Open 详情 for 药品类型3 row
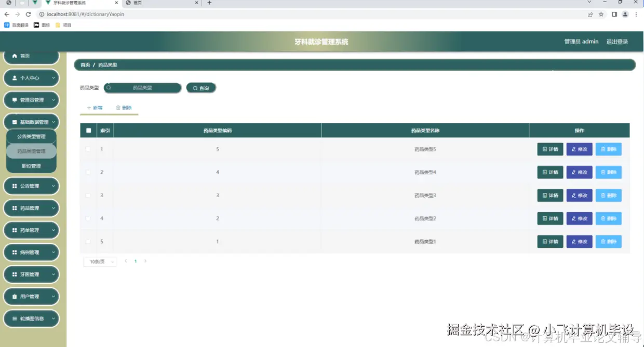The width and height of the screenshot is (644, 347). 550,196
